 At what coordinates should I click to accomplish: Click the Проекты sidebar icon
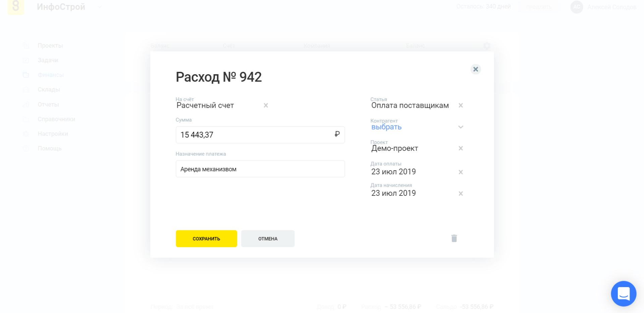(x=26, y=45)
